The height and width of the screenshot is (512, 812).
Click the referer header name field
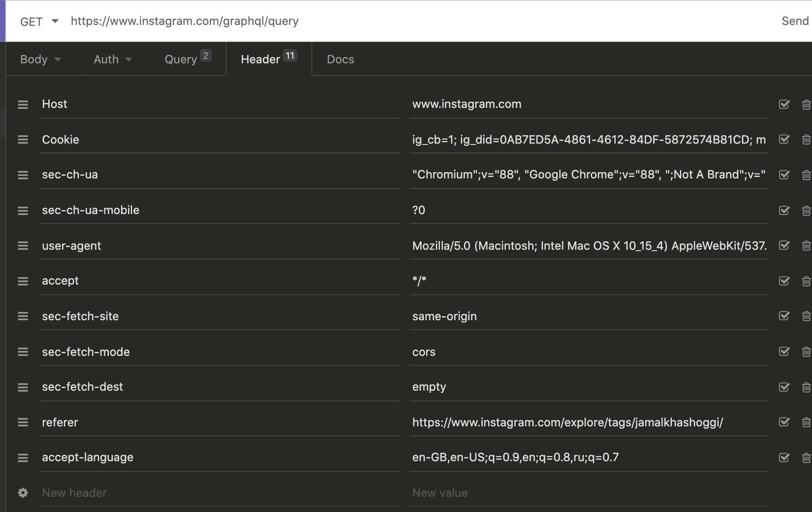(220, 422)
